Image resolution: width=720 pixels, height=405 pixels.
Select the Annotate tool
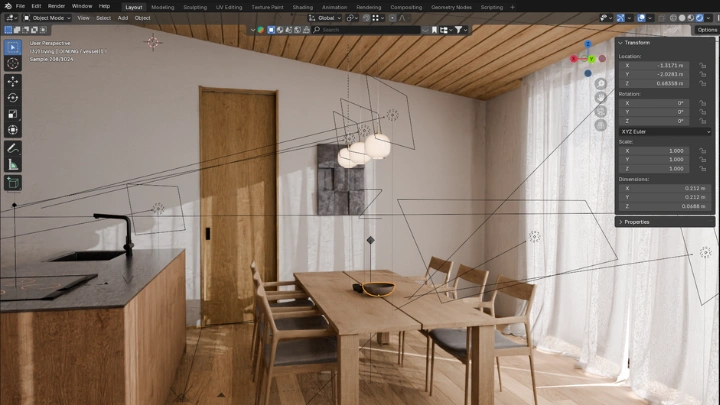[x=13, y=148]
